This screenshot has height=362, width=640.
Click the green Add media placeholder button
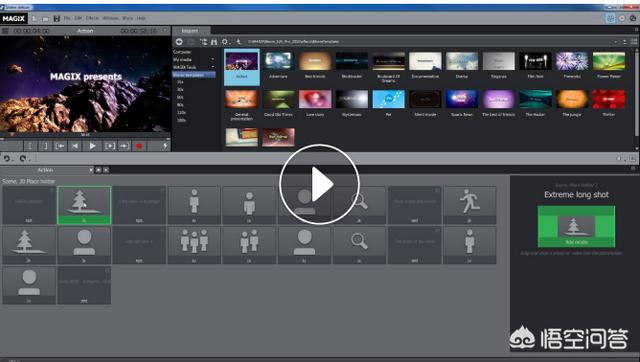click(x=576, y=227)
